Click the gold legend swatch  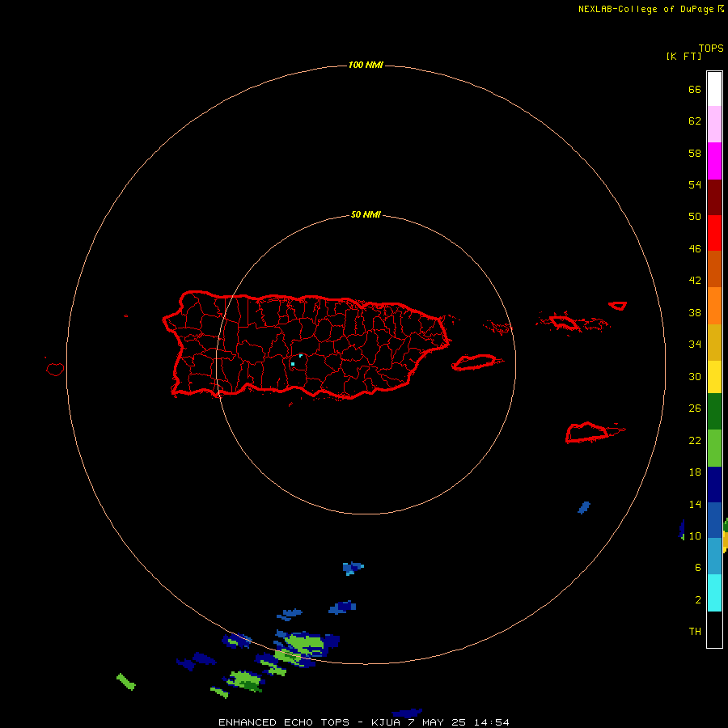click(x=714, y=342)
